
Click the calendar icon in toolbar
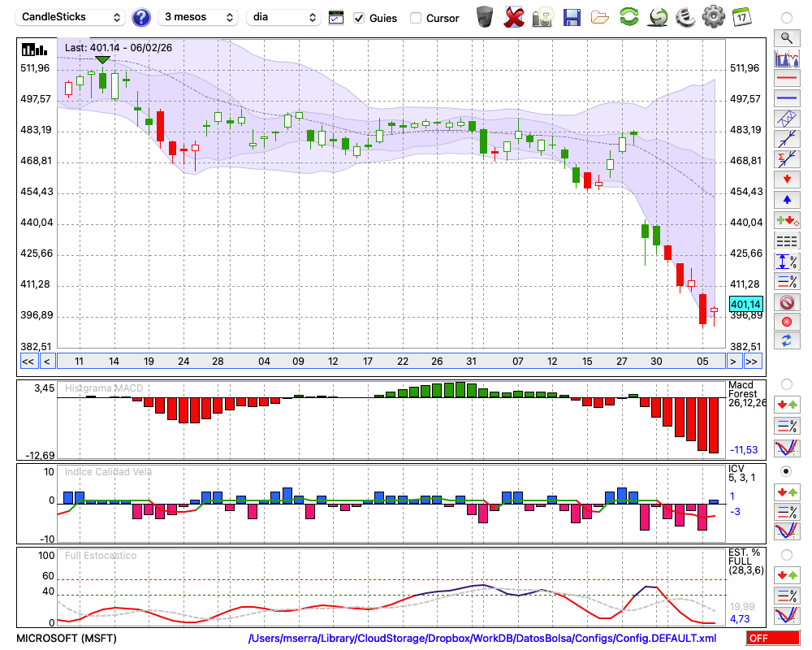741,16
